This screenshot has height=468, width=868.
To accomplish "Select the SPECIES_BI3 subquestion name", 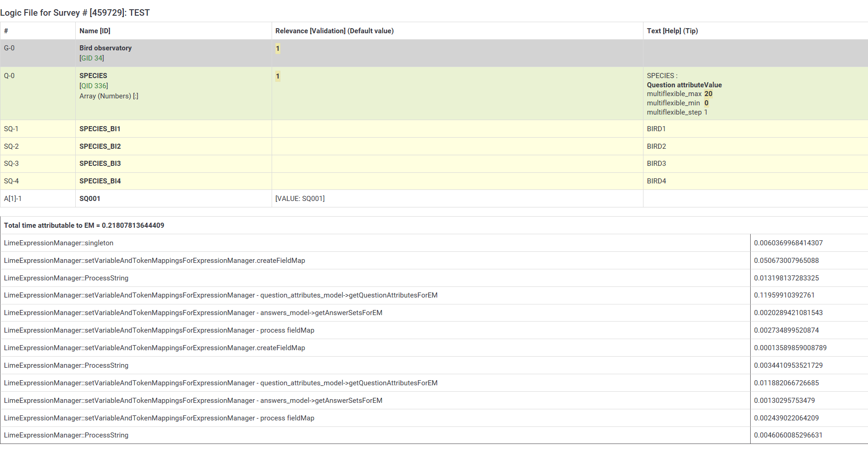I will pyautogui.click(x=100, y=164).
